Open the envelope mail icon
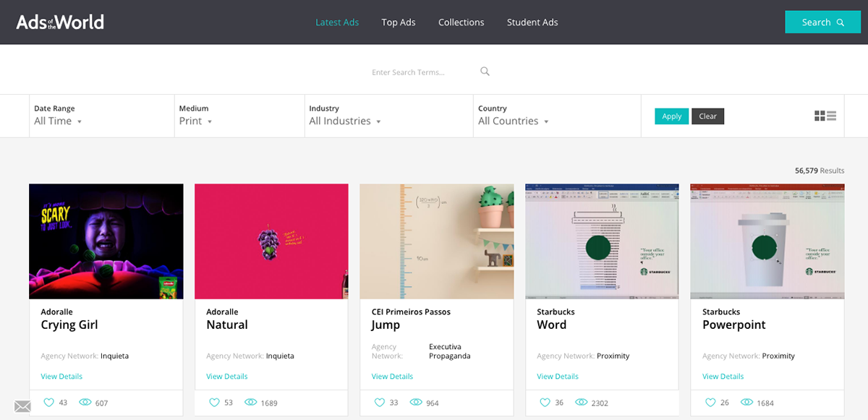 pos(22,406)
